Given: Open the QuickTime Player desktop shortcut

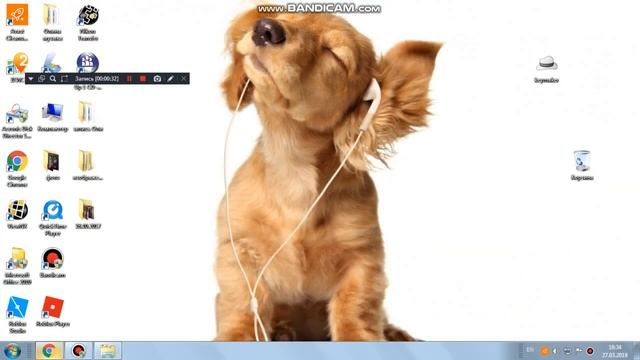Looking at the screenshot, I should (x=53, y=218).
